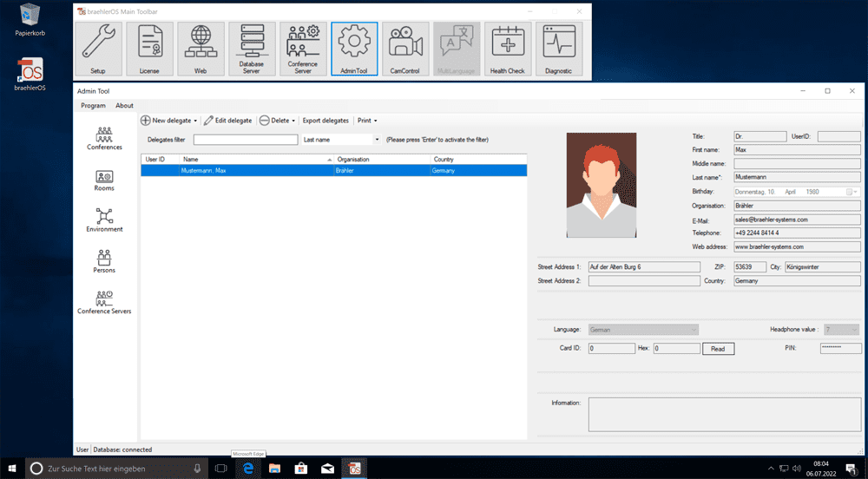The image size is (868, 479).
Task: Open the Headphone value dropdown
Action: coord(841,330)
